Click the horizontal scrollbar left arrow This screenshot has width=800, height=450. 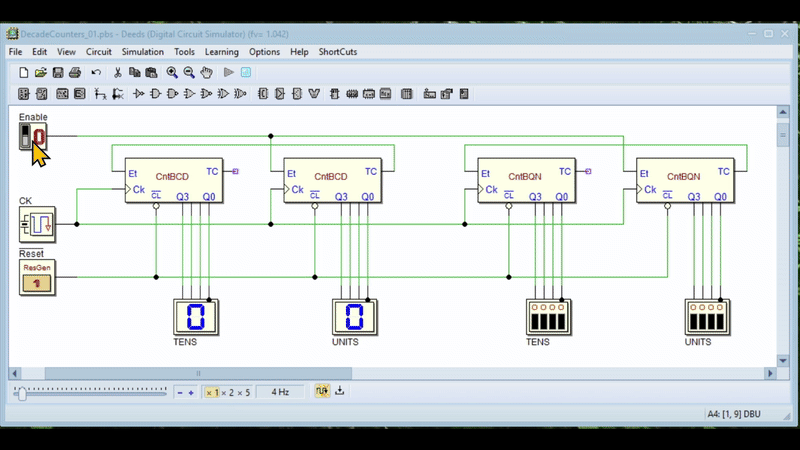(x=14, y=373)
